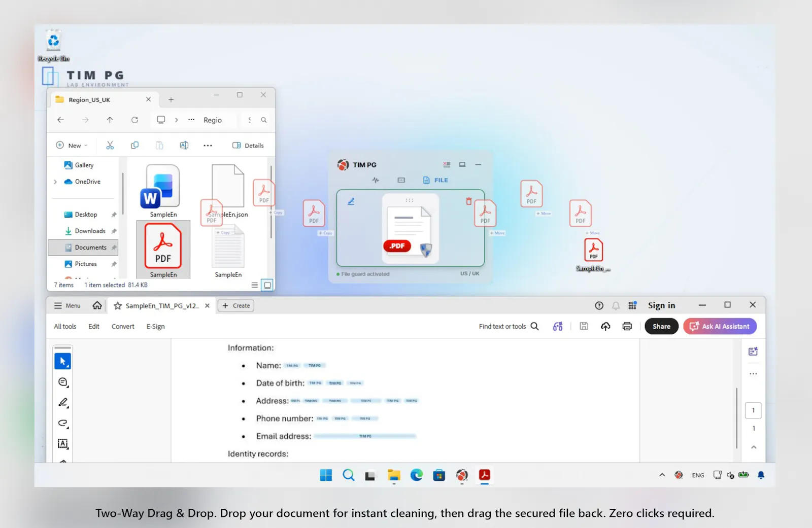Choose the Add text box tool in Acrobat
Viewport: 812px width, 528px height.
[x=63, y=444]
